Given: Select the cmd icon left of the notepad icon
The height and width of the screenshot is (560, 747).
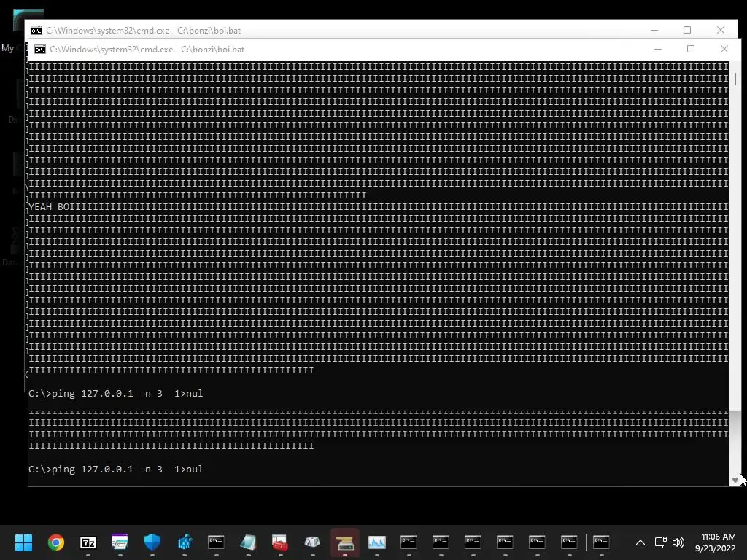Looking at the screenshot, I should [216, 542].
